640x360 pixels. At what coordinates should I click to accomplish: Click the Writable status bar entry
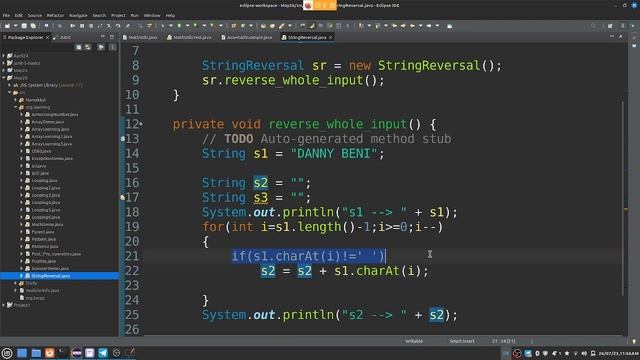tap(414, 341)
